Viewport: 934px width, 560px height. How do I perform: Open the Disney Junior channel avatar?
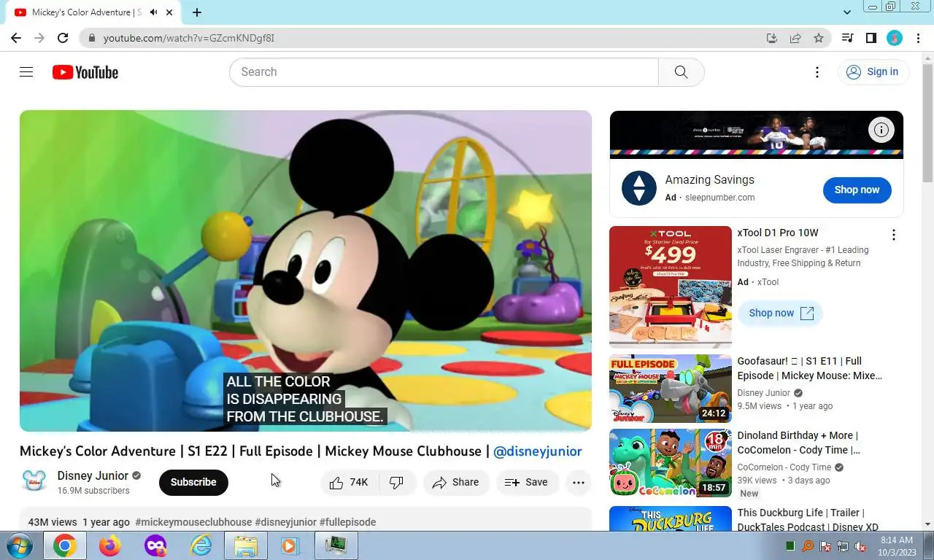click(x=34, y=482)
